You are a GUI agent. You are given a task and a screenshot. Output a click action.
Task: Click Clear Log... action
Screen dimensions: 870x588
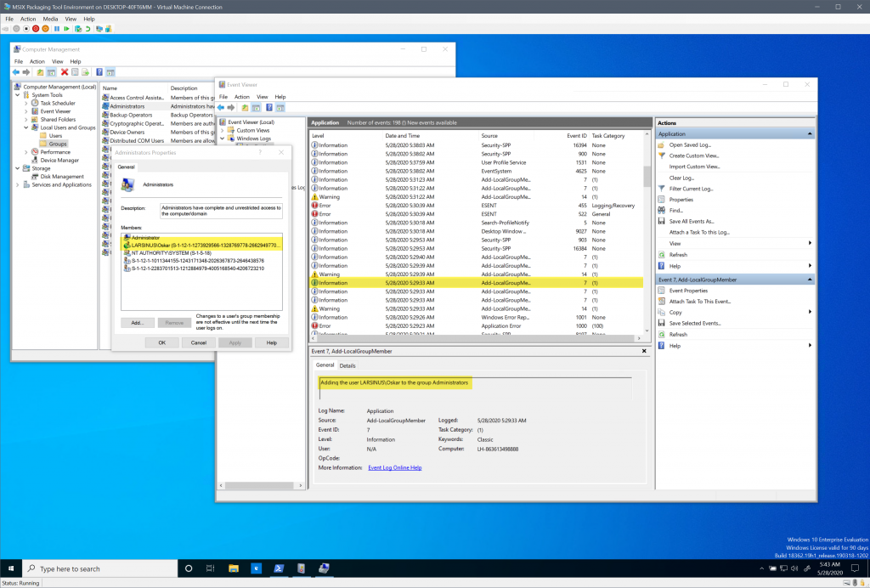681,178
